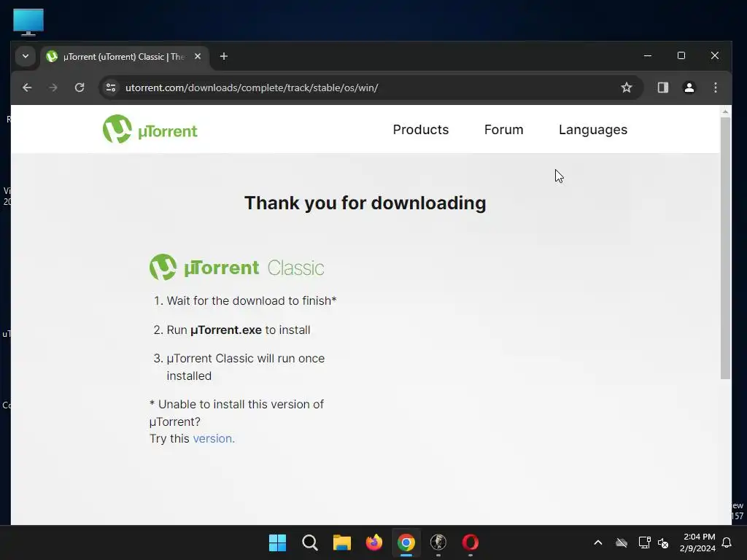Click 'Run µTorrent.exe to install' step
This screenshot has height=560, width=747.
[x=239, y=330]
